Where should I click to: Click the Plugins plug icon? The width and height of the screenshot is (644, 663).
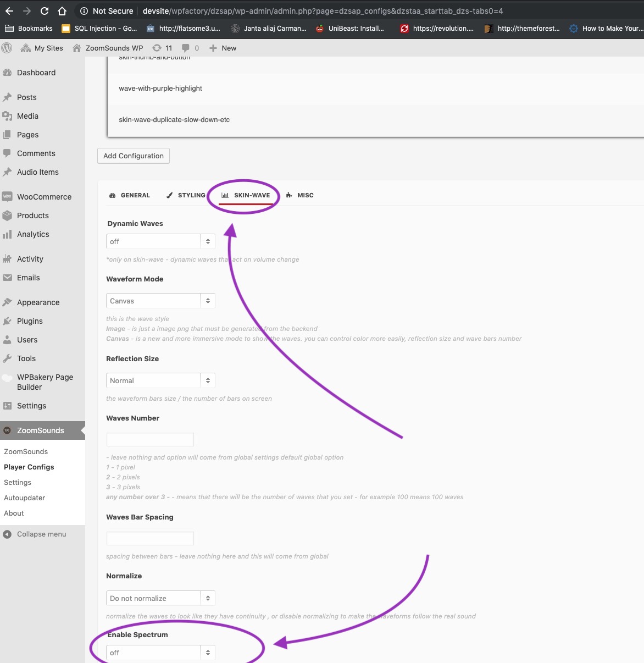[x=7, y=321]
